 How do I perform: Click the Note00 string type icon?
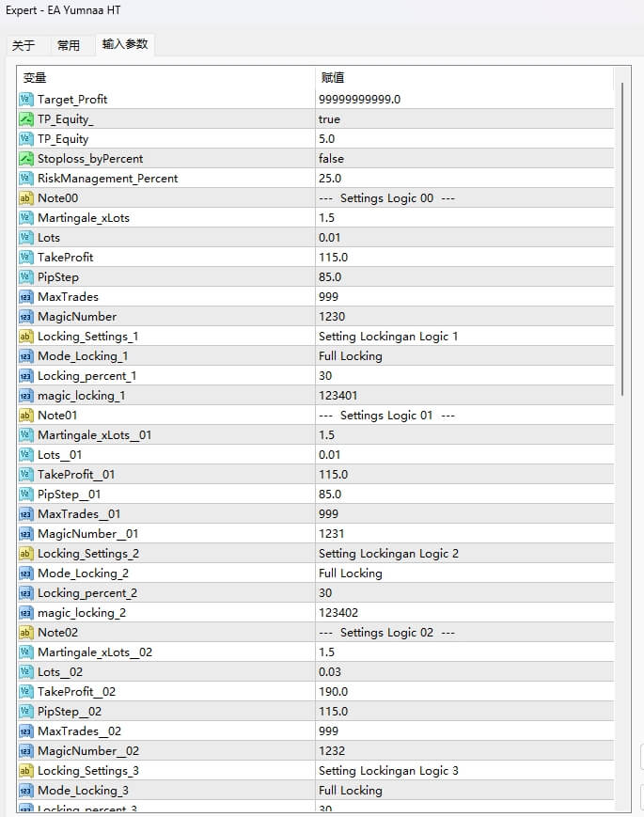[26, 198]
